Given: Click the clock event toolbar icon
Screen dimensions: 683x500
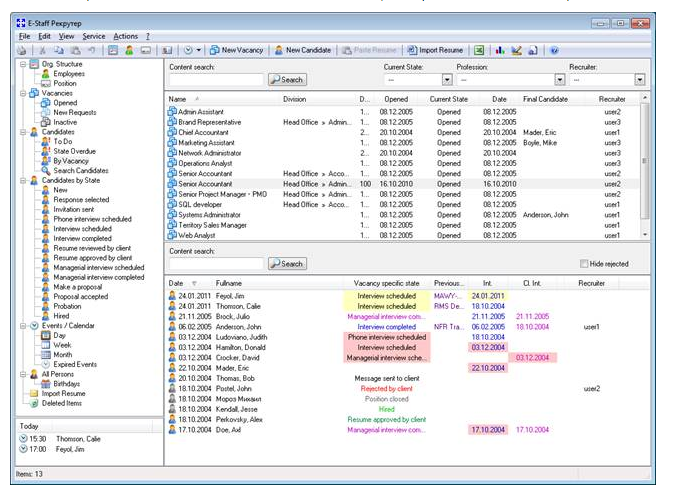Looking at the screenshot, I should pos(188,51).
